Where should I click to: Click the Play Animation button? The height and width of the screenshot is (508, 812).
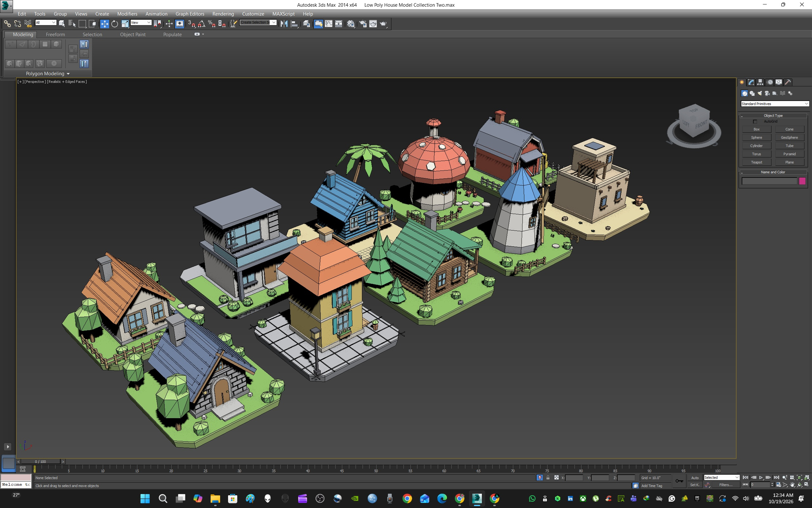point(761,478)
